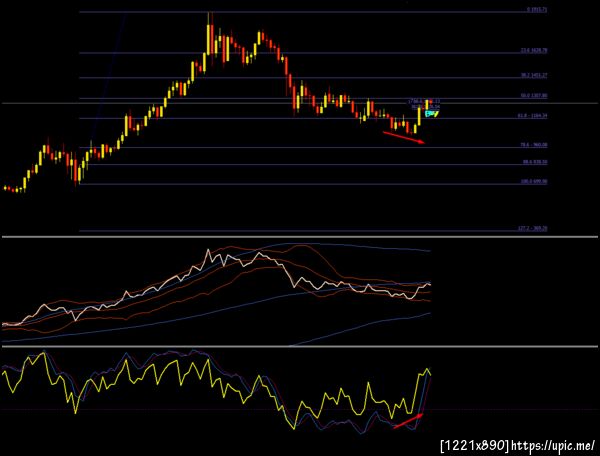Click the 127.2 Fibonacci extension label
This screenshot has width=600, height=456.
point(532,228)
